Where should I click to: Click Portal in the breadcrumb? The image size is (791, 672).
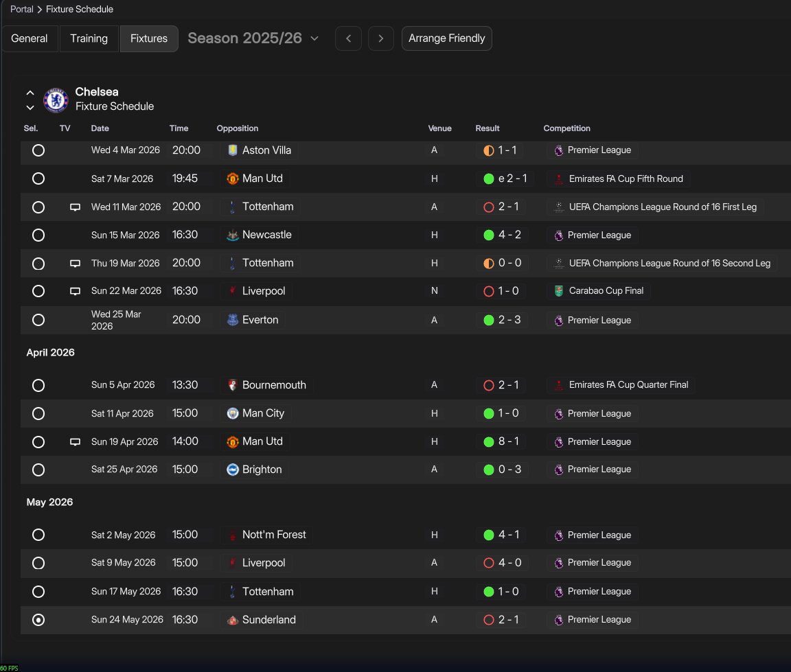(x=22, y=9)
